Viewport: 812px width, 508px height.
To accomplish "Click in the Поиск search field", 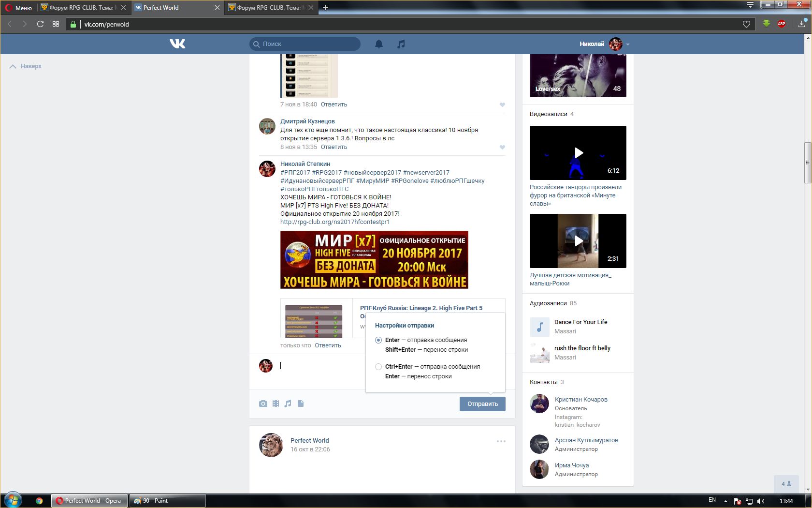I will [x=305, y=44].
